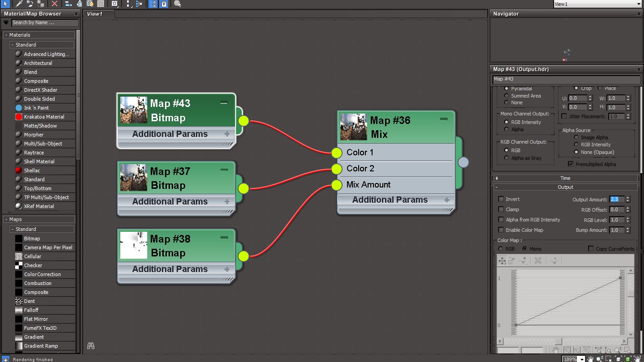The image size is (644, 362).
Task: Click the Output Amount spinner arrows
Action: pyautogui.click(x=628, y=200)
